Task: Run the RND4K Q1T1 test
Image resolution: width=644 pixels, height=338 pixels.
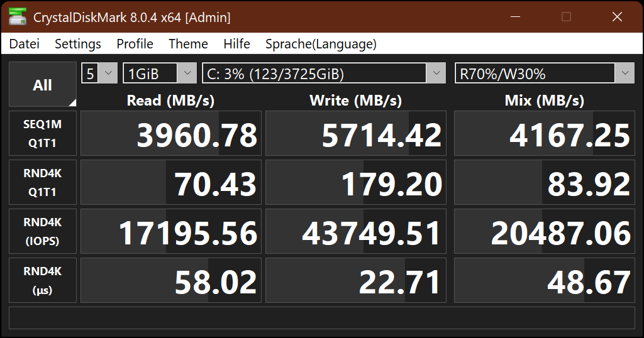Action: click(43, 183)
